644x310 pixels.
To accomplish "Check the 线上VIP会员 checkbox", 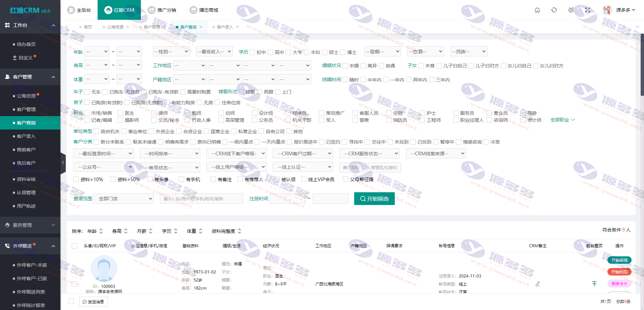I will tap(304, 179).
